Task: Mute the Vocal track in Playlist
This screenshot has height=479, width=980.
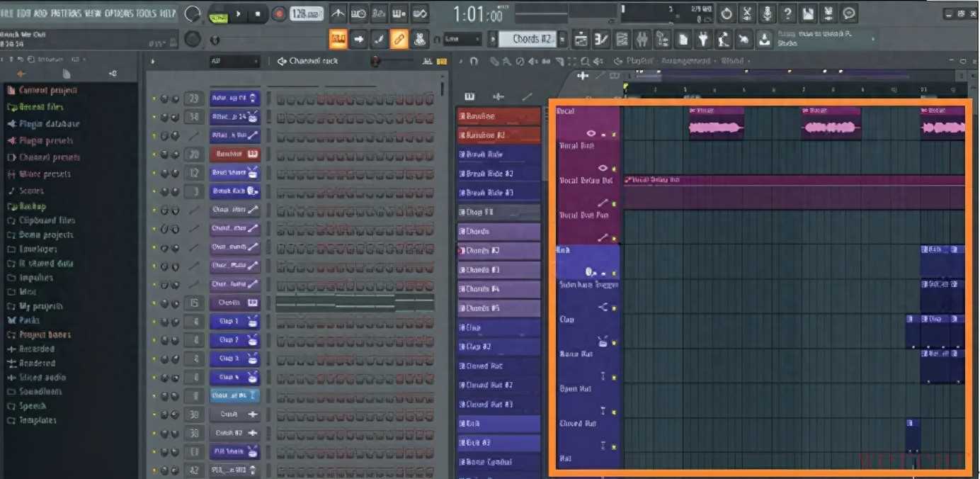Action: 614,134
